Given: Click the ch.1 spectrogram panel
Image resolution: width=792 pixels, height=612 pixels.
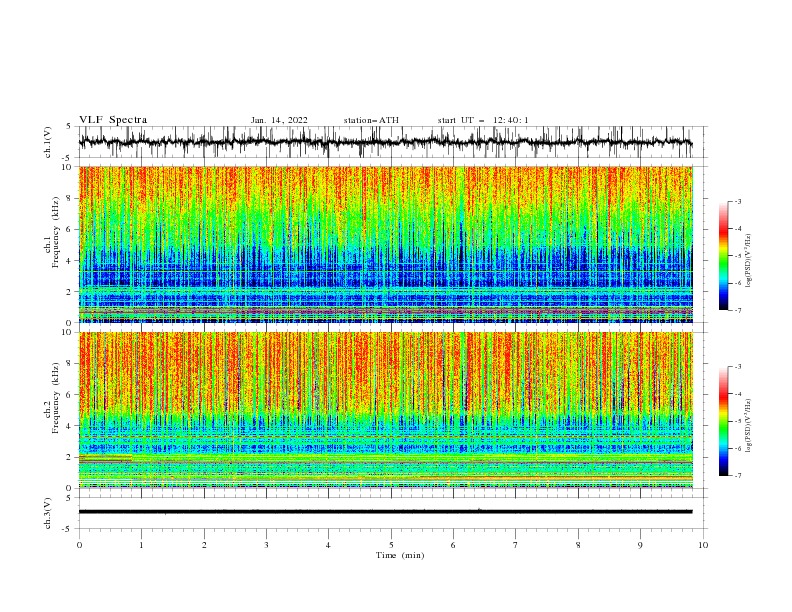Looking at the screenshot, I should pyautogui.click(x=386, y=244).
